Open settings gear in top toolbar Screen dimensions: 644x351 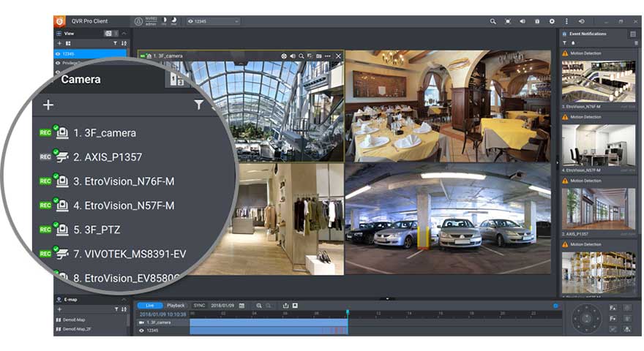click(x=552, y=21)
